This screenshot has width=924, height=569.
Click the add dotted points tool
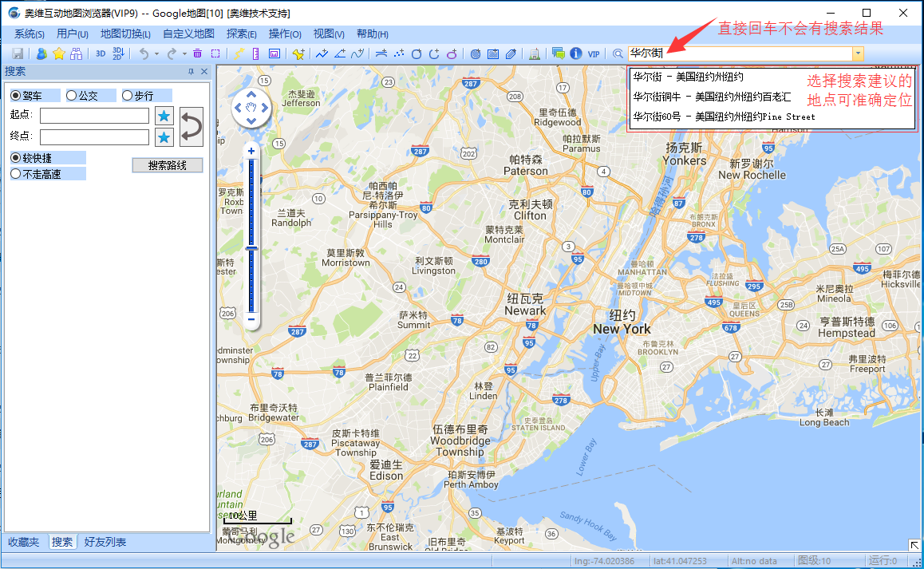click(399, 53)
